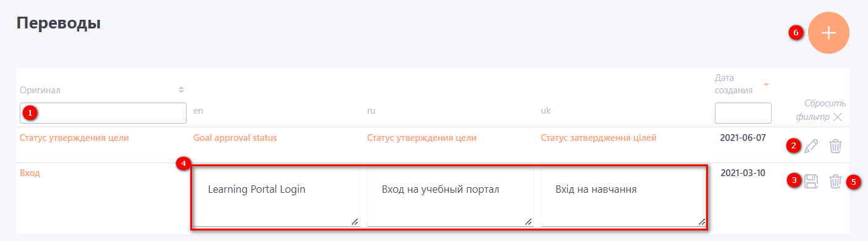
Task: Click the 'Переводы' page heading
Action: pyautogui.click(x=59, y=23)
